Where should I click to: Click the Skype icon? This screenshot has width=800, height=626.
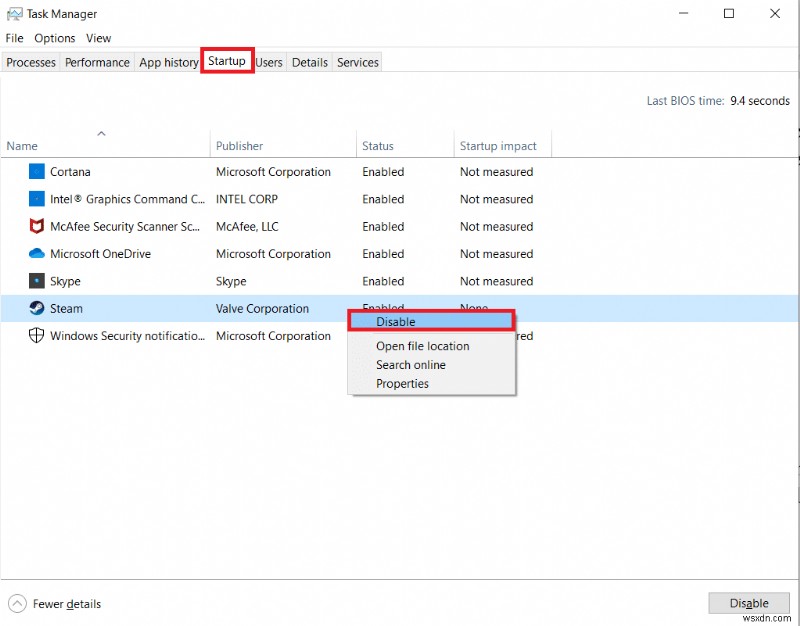[35, 281]
